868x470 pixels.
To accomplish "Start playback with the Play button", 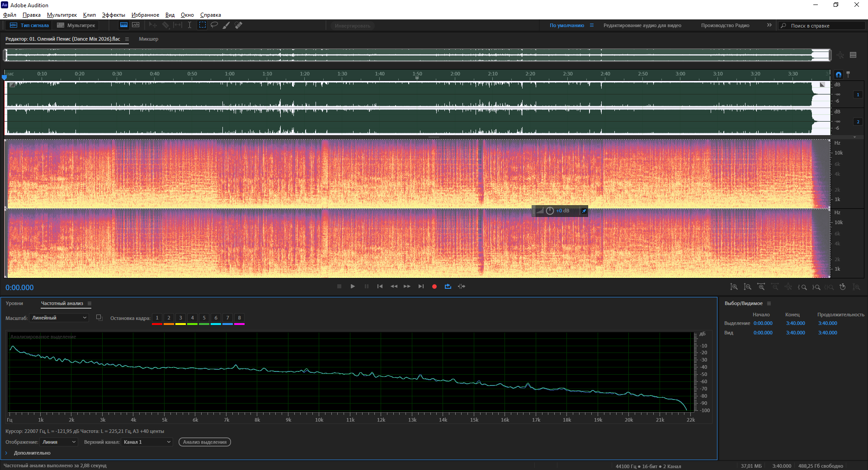I will [x=353, y=287].
